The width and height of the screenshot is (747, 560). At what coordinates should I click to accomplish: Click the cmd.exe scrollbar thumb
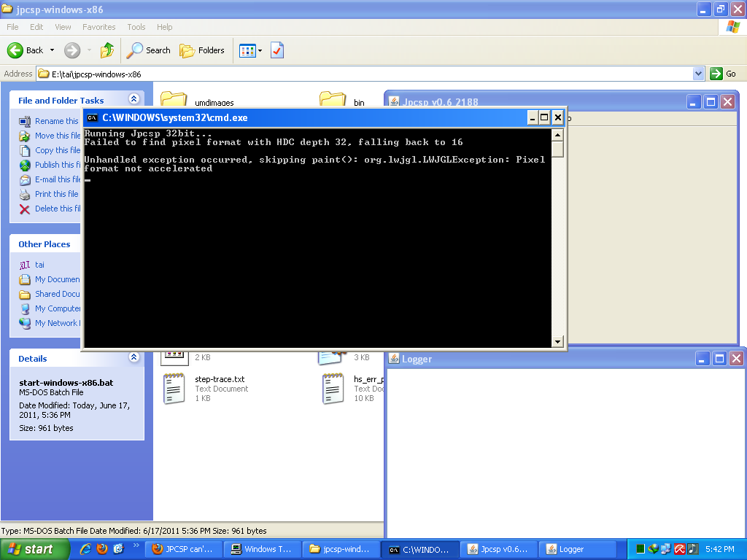tap(557, 149)
